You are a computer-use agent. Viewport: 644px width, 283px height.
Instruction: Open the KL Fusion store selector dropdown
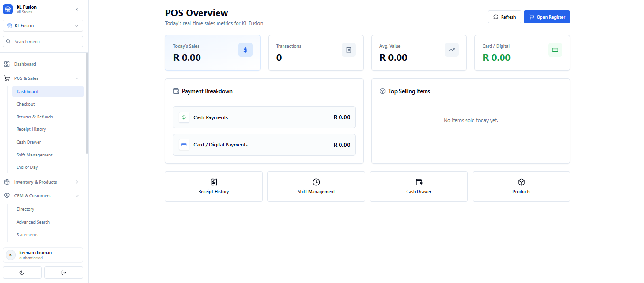[x=43, y=26]
